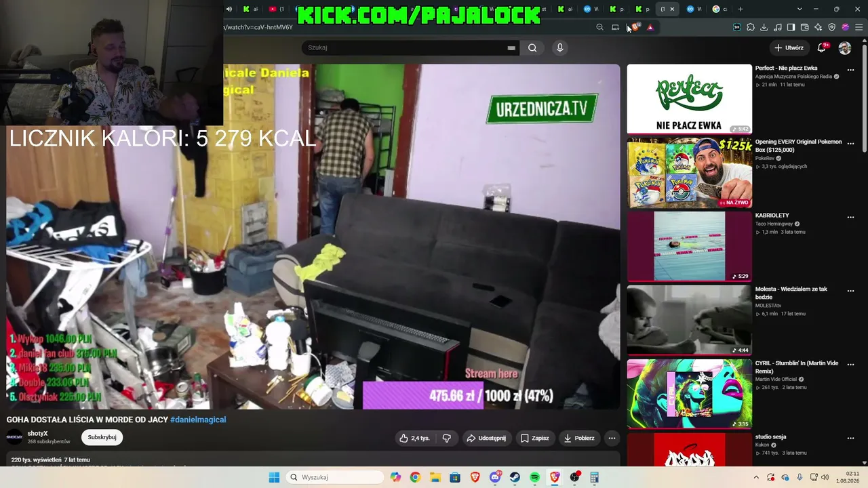The height and width of the screenshot is (488, 868).
Task: Open Microsoft Store from taskbar
Action: click(455, 477)
